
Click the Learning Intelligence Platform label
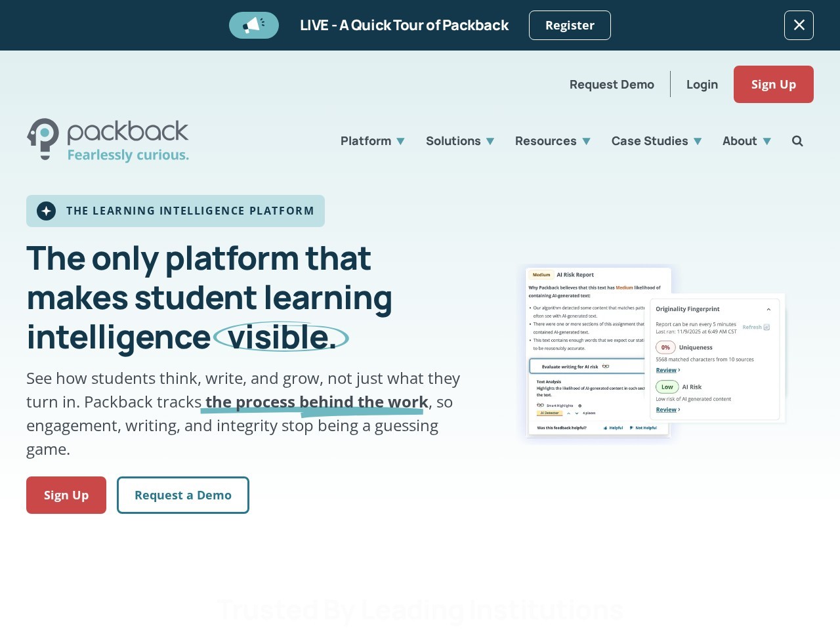(x=190, y=211)
